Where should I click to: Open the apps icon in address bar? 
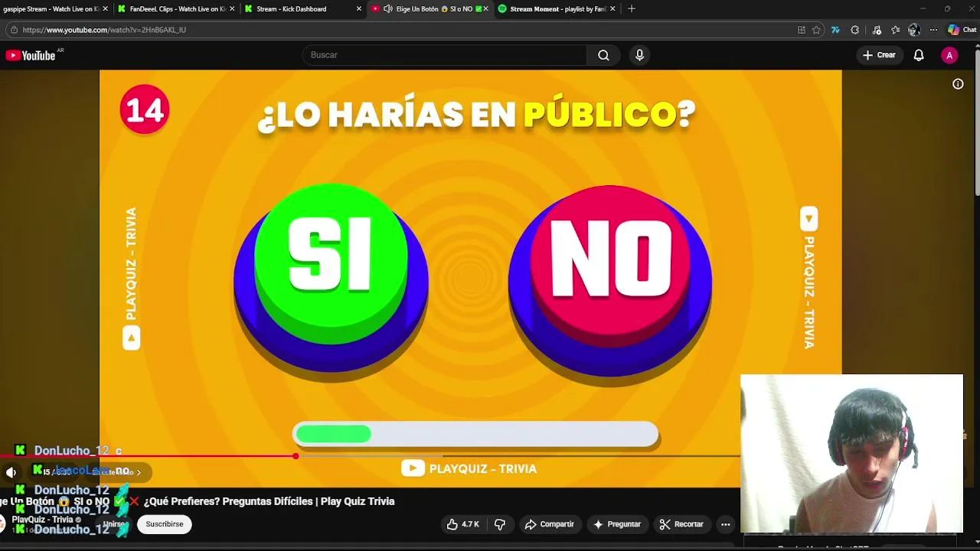click(x=802, y=30)
